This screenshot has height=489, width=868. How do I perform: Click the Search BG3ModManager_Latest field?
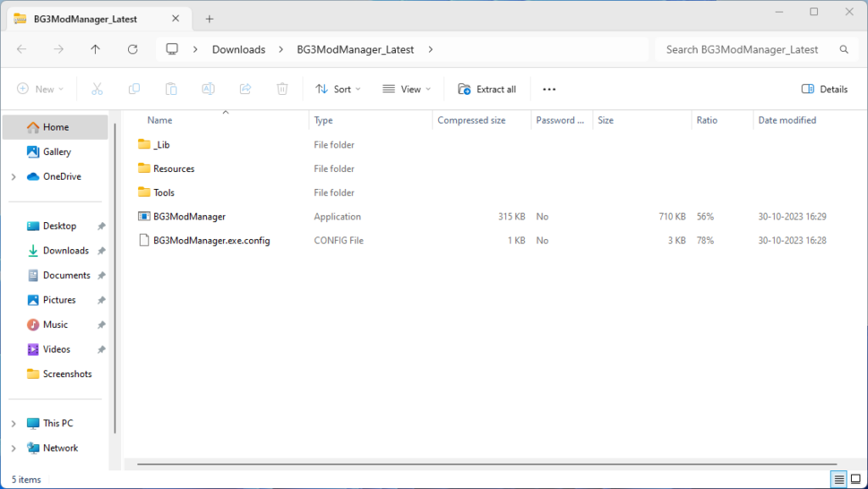pyautogui.click(x=742, y=50)
